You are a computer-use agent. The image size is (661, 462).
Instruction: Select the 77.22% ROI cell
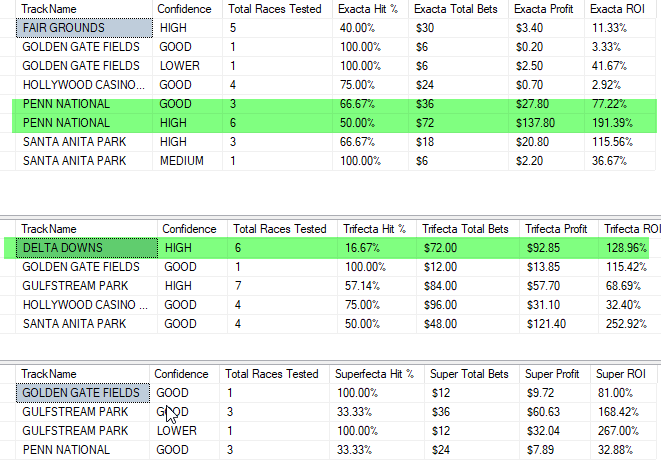[x=620, y=104]
